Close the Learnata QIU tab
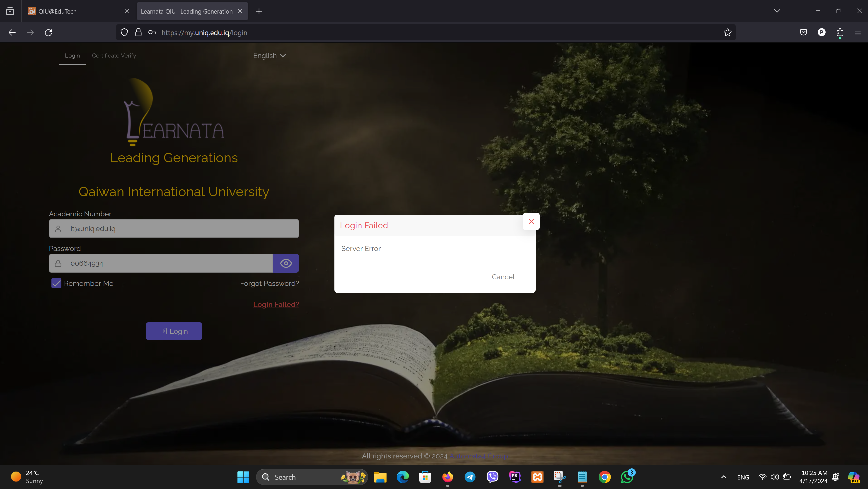 pos(240,11)
